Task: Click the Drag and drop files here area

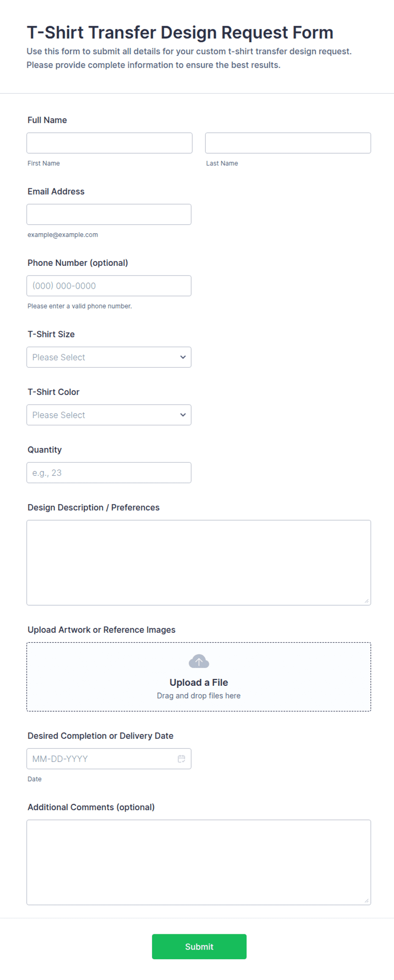Action: [199, 696]
